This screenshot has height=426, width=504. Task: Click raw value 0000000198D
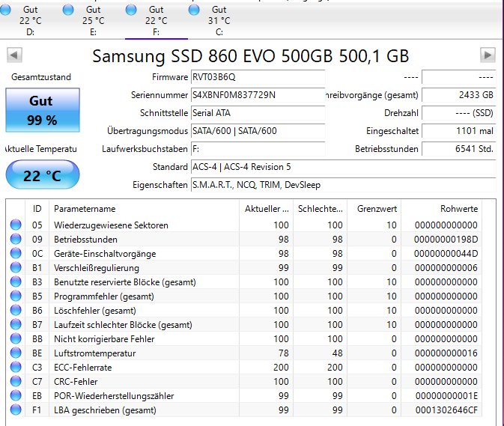coord(446,240)
